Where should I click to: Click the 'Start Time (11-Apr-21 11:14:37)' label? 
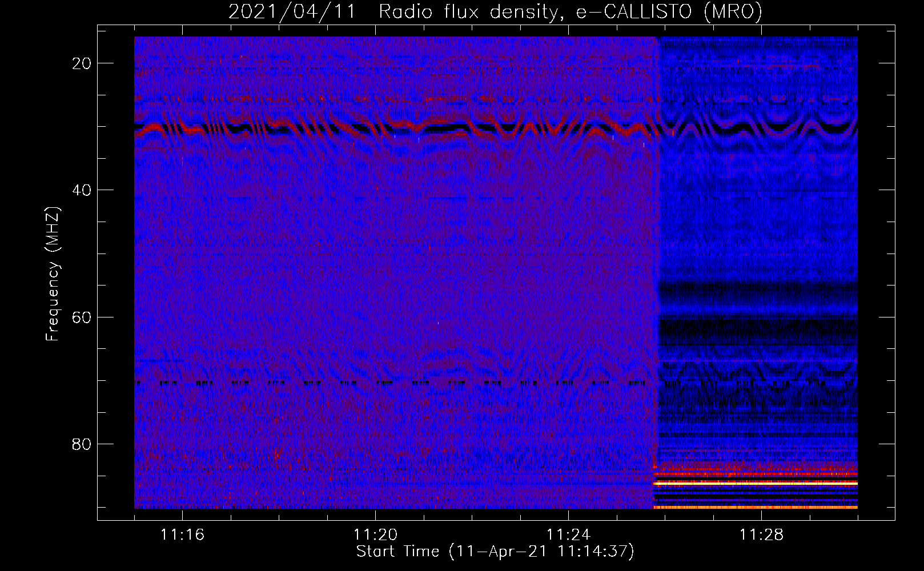pyautogui.click(x=495, y=552)
